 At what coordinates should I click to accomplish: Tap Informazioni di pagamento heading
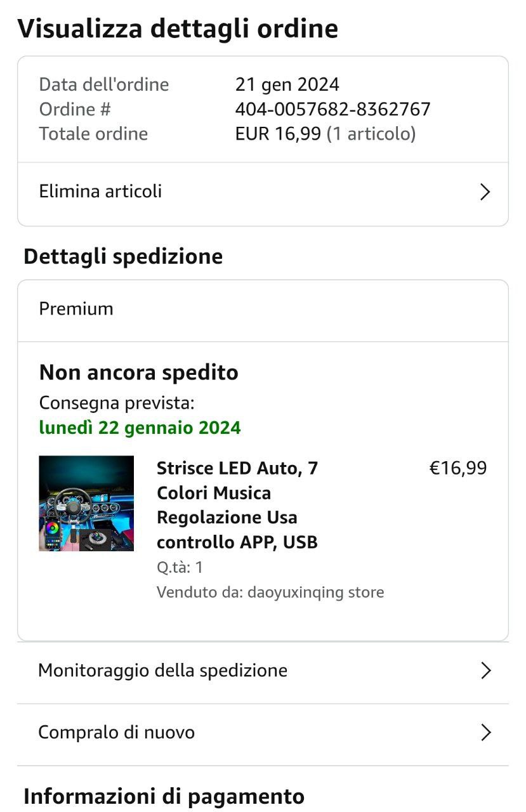point(164,796)
